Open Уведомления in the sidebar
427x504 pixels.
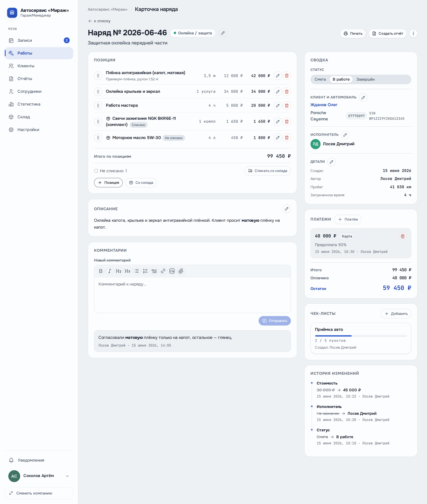click(39, 460)
